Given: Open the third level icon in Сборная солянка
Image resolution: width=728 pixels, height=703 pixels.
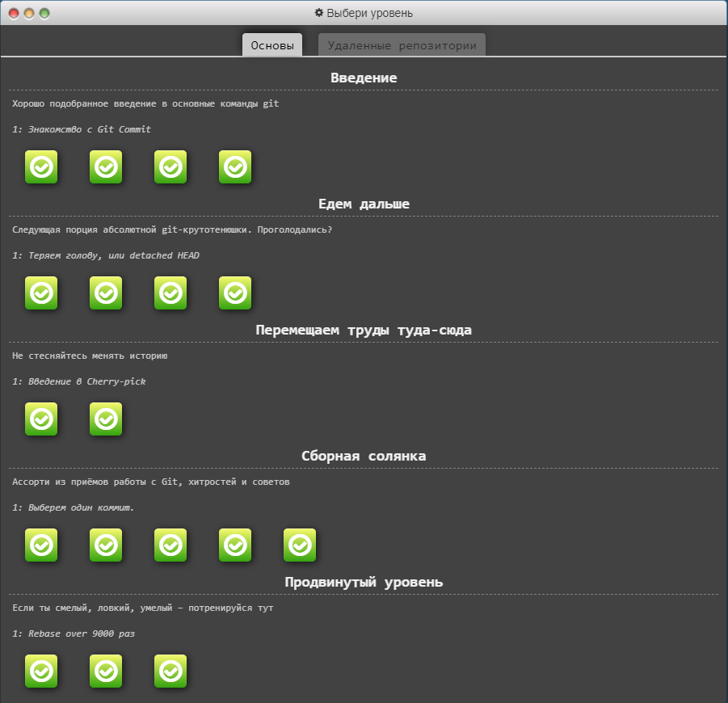Looking at the screenshot, I should tap(170, 545).
